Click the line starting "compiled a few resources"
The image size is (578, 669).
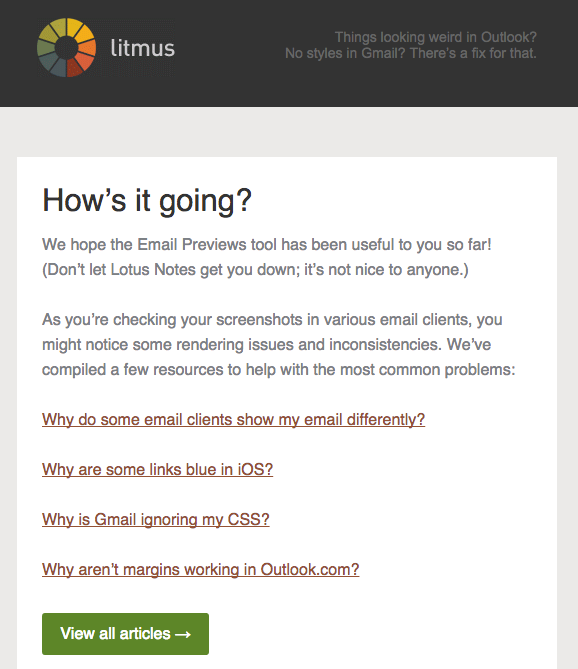coord(279,369)
